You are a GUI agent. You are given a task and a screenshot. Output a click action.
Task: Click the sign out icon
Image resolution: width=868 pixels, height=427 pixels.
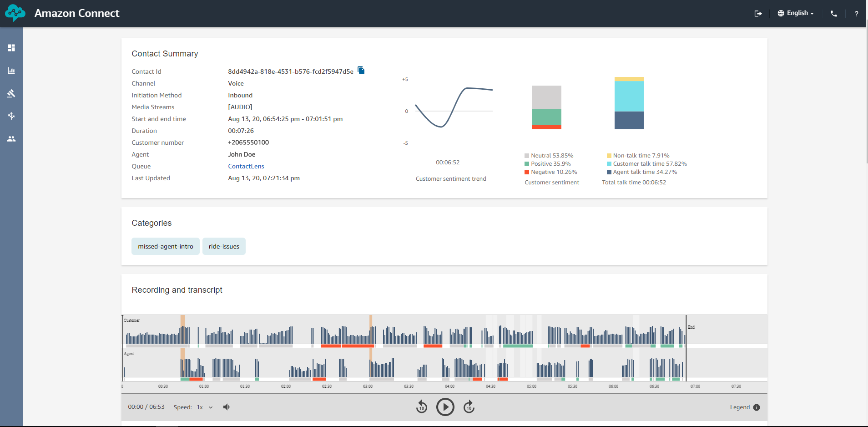coord(758,13)
